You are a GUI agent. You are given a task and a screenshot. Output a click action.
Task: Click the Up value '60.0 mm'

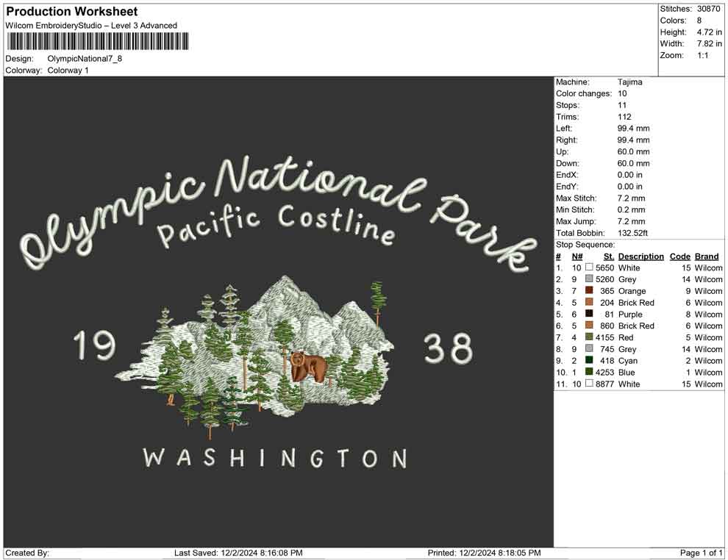pyautogui.click(x=634, y=151)
